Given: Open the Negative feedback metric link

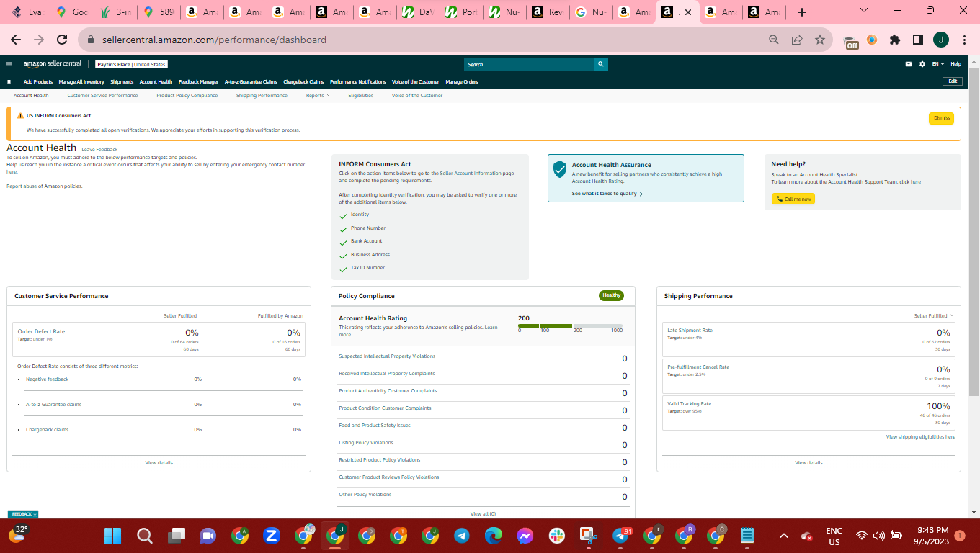Looking at the screenshot, I should [x=48, y=379].
